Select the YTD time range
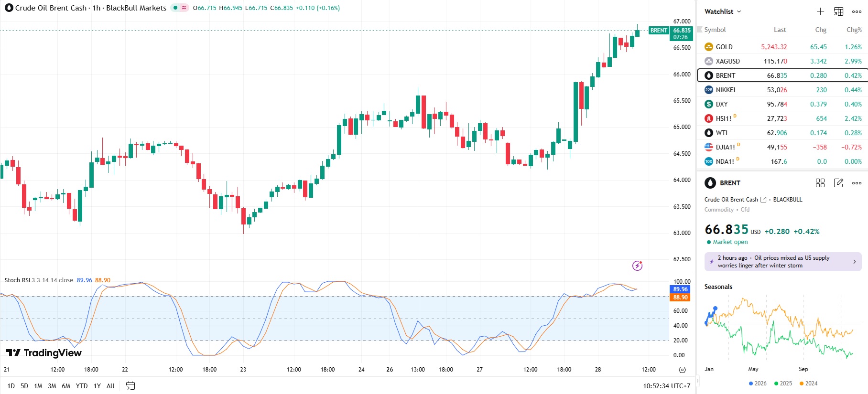Image resolution: width=868 pixels, height=394 pixels. (x=82, y=386)
